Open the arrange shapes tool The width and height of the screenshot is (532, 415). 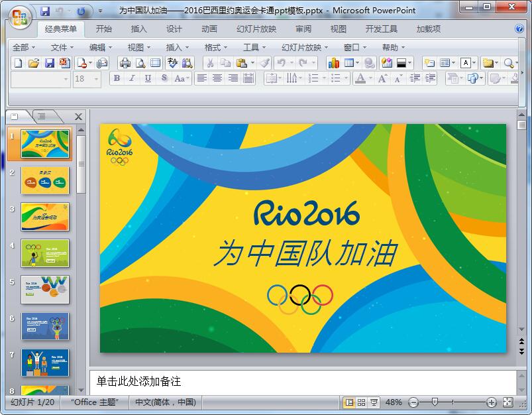tap(472, 79)
